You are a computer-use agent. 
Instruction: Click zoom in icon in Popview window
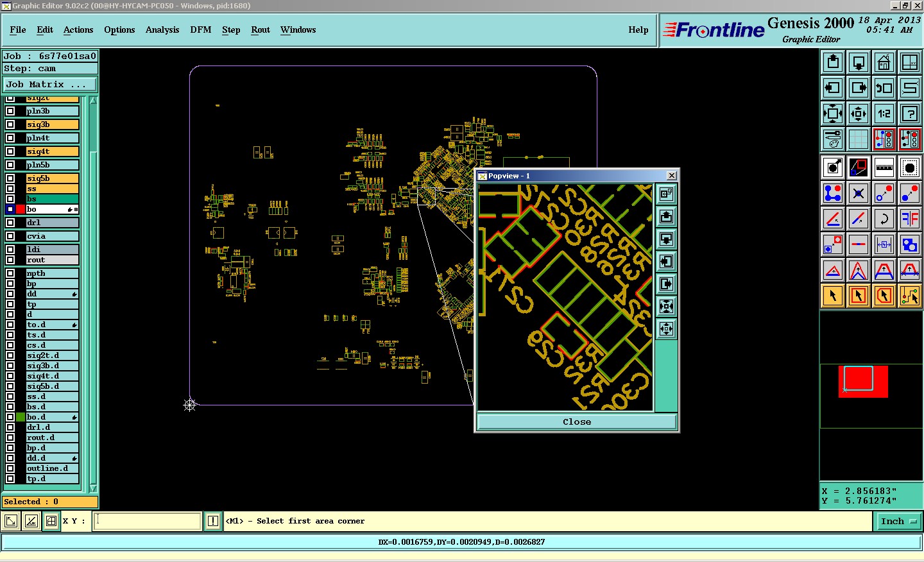point(666,306)
